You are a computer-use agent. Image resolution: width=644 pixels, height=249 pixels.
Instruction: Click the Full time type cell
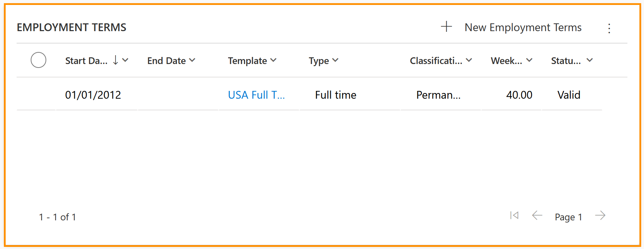pyautogui.click(x=336, y=95)
